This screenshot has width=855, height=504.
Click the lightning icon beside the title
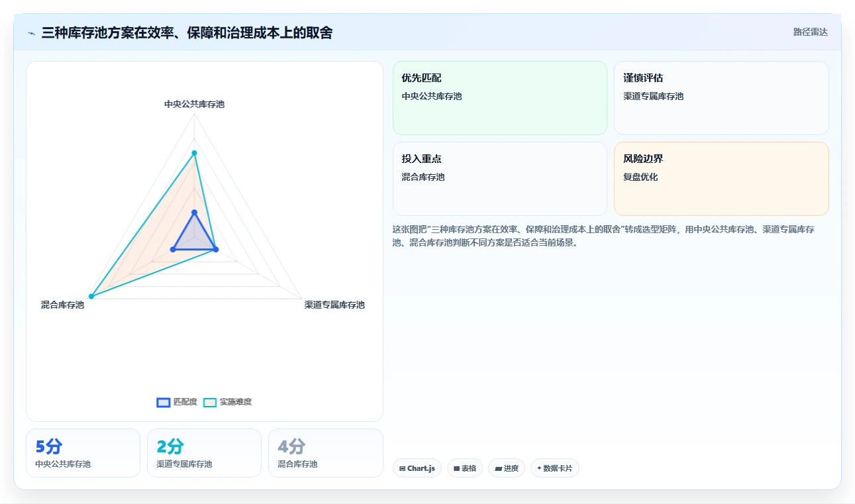click(x=31, y=32)
